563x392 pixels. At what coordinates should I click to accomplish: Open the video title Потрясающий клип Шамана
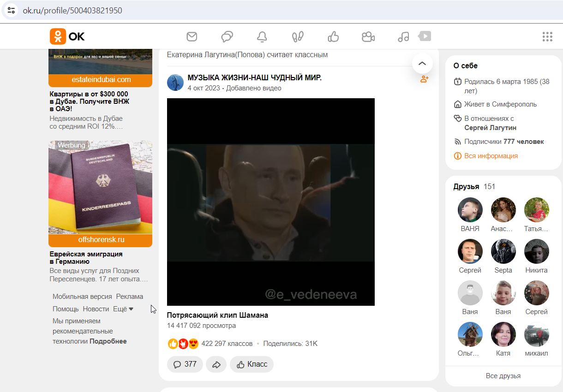coord(217,315)
